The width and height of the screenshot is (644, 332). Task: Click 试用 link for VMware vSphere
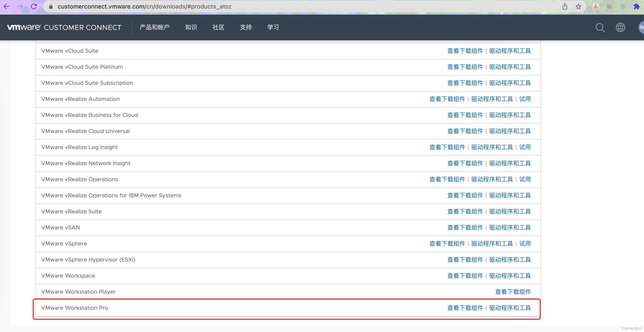click(525, 243)
